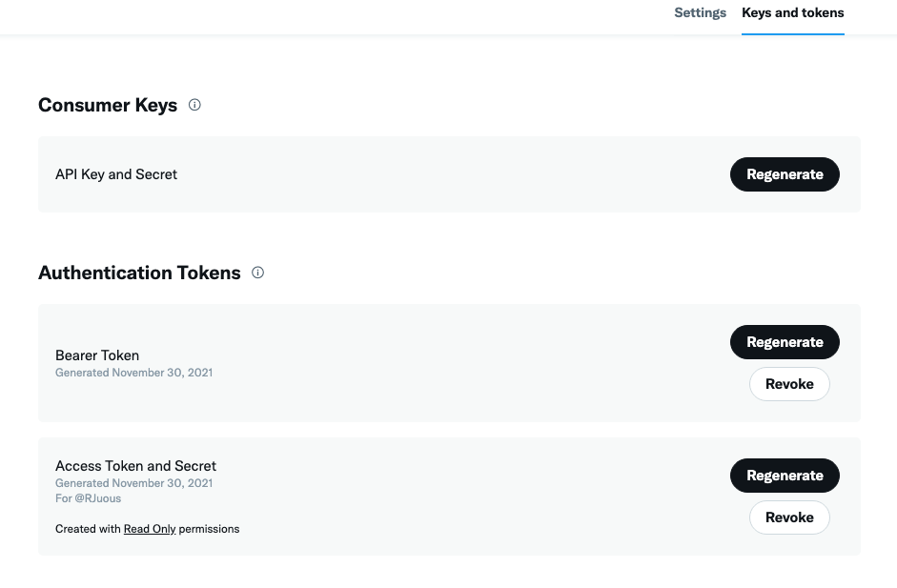Click the Bearer Token label
897x588 pixels.
(97, 355)
